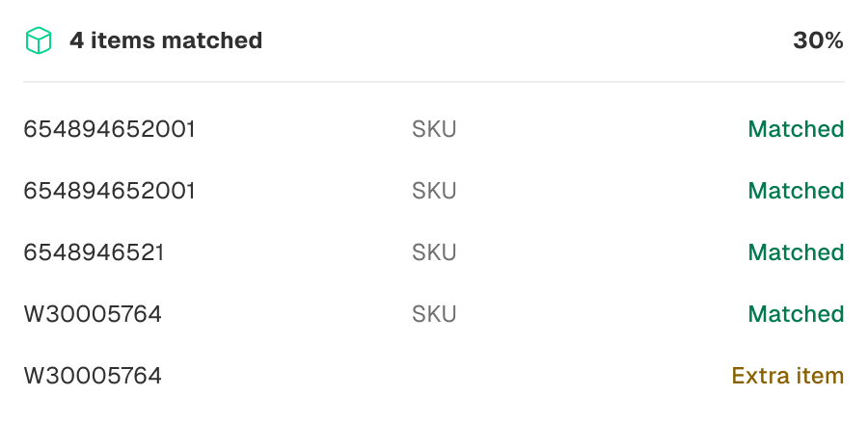Select the '4 items matched' heading
The height and width of the screenshot is (422, 868).
click(x=166, y=40)
